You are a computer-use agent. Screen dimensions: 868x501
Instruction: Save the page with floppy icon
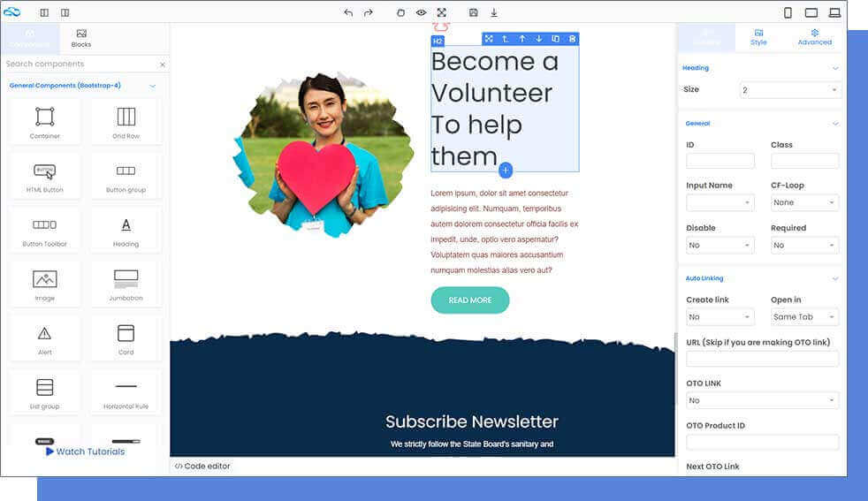pyautogui.click(x=473, y=12)
